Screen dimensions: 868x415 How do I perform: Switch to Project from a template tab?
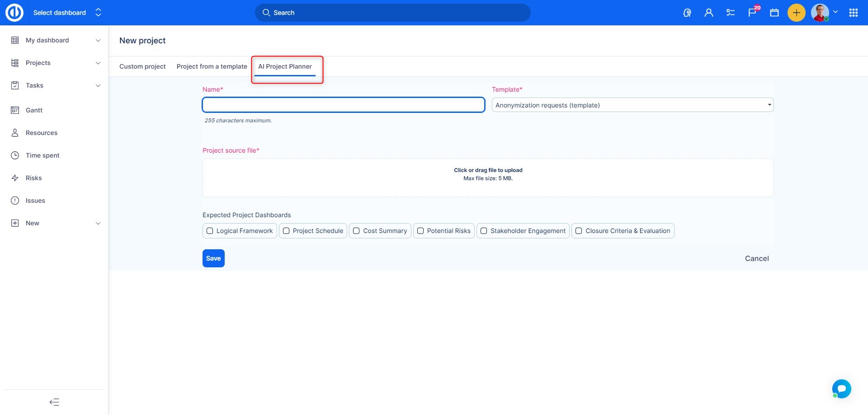(x=212, y=66)
